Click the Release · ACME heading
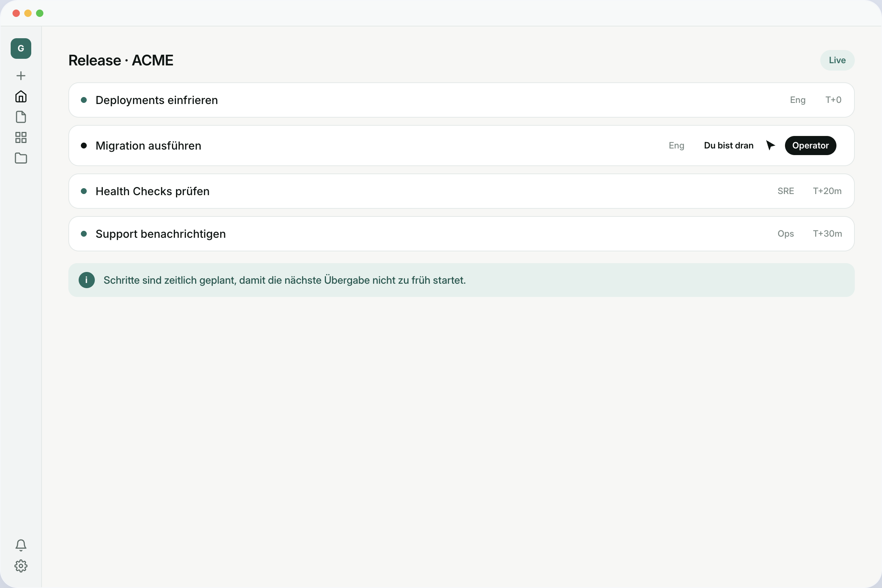 point(121,60)
